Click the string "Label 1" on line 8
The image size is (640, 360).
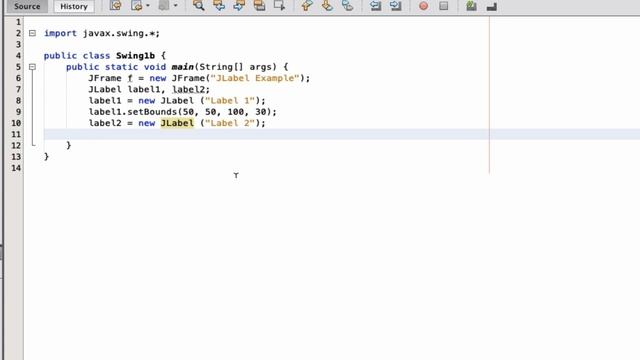(230, 100)
